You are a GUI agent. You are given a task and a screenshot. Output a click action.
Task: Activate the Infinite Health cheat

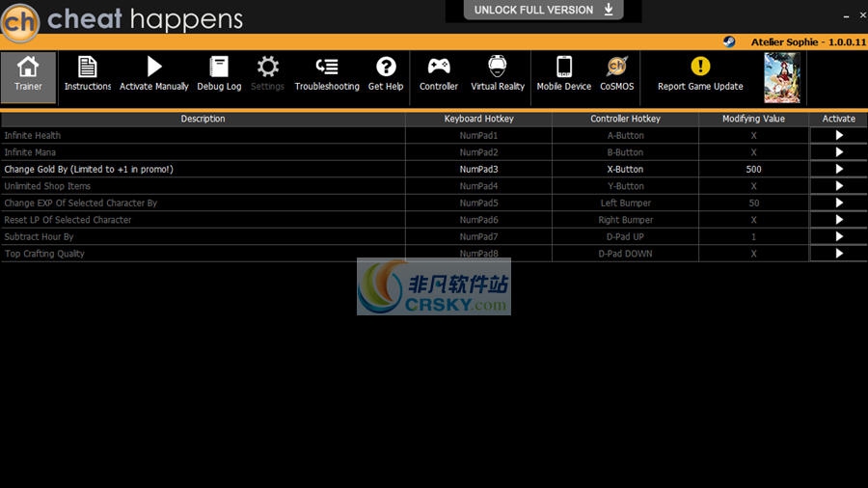coord(839,135)
